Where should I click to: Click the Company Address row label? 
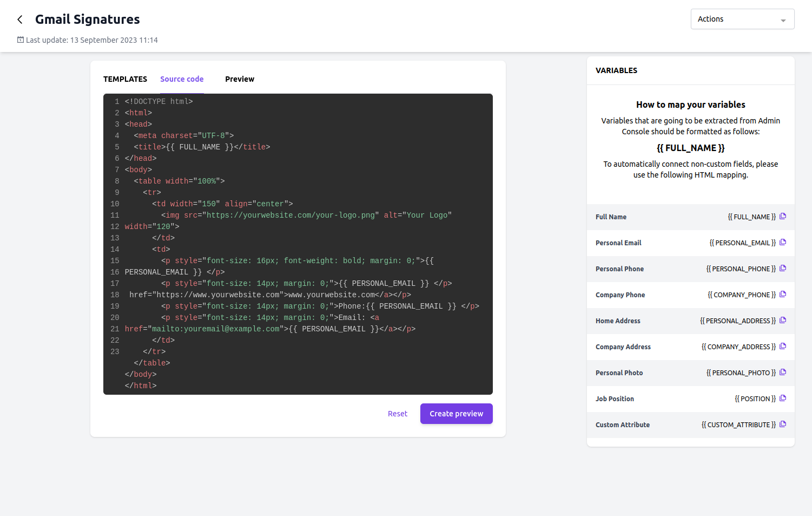tap(623, 347)
